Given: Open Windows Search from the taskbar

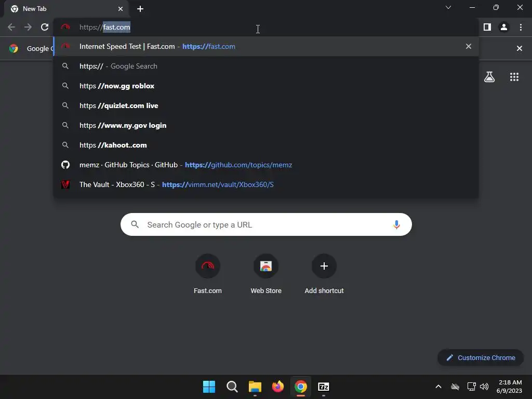Looking at the screenshot, I should [232, 387].
